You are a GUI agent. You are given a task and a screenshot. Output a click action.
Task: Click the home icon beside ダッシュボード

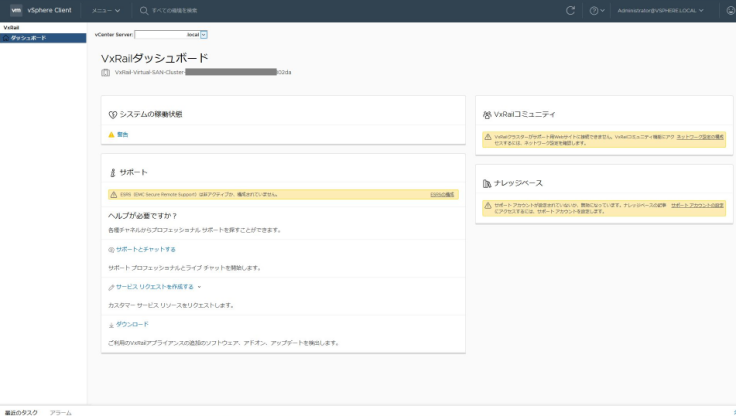point(6,38)
